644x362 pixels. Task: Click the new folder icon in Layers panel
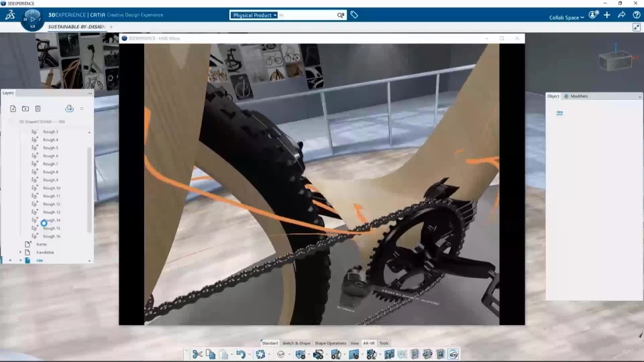(x=25, y=109)
